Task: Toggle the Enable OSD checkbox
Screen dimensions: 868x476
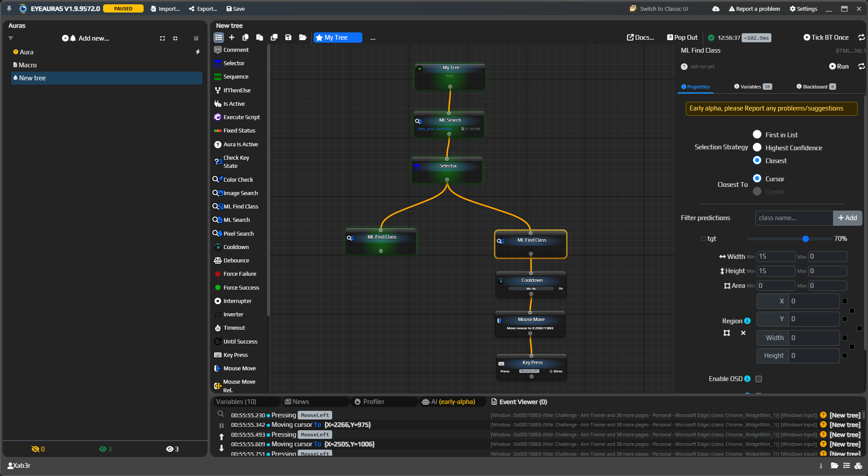Action: click(759, 379)
